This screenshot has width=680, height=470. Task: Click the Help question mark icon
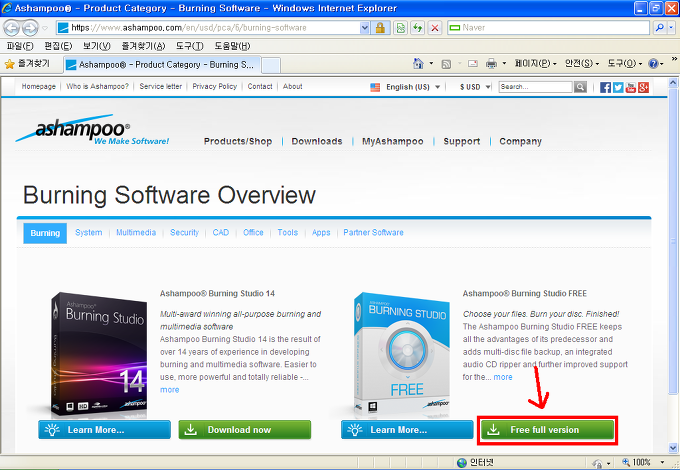(653, 64)
